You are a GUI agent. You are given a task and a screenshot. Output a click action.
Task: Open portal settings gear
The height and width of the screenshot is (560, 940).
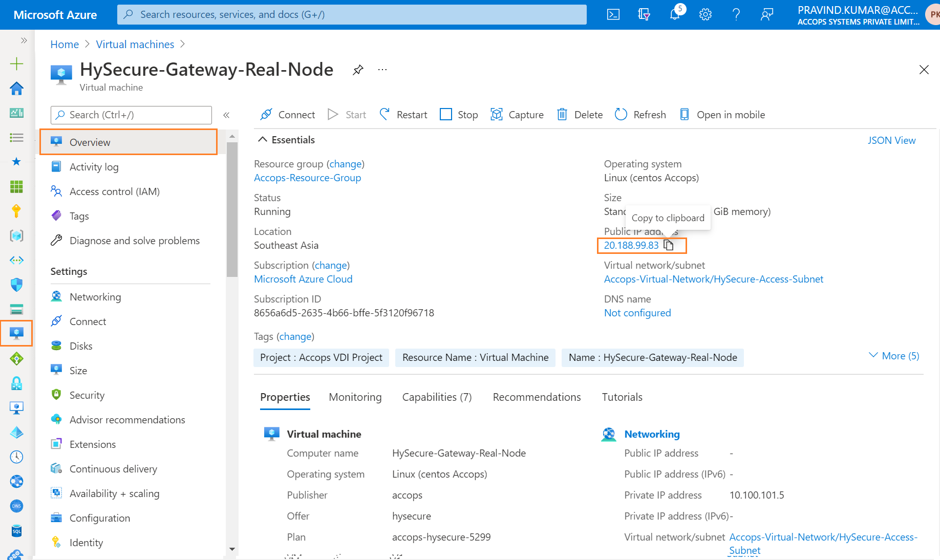point(706,14)
